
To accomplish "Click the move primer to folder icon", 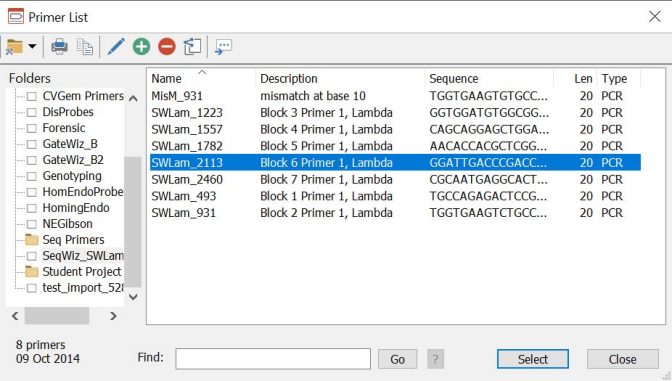I will point(192,46).
